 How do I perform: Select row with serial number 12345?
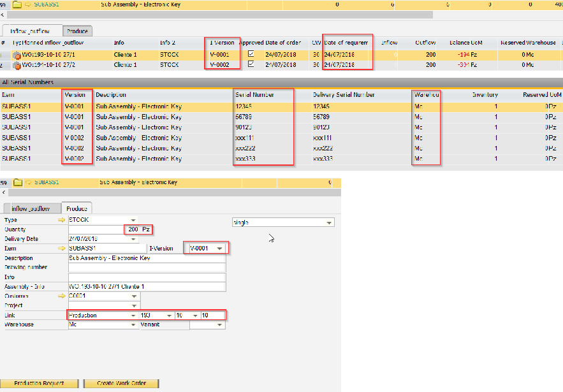(282, 106)
